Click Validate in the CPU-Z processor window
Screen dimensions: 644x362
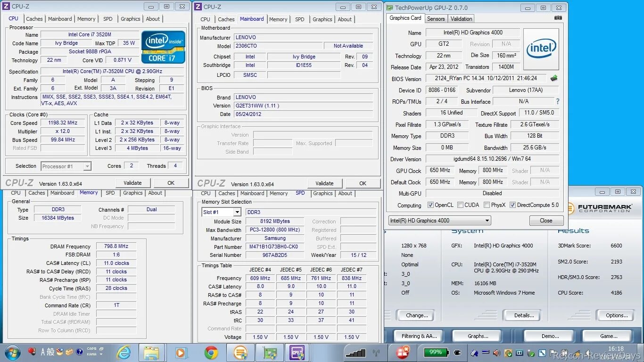pyautogui.click(x=132, y=183)
